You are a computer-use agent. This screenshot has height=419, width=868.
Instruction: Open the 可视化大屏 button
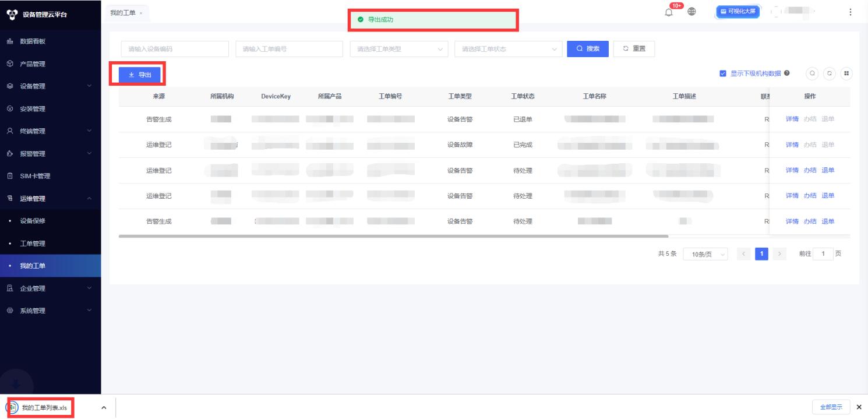coord(738,12)
